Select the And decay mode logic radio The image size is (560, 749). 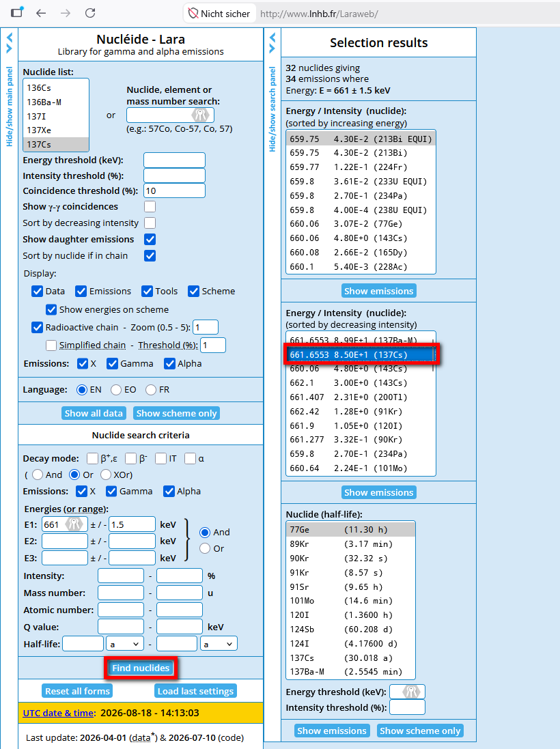[38, 475]
